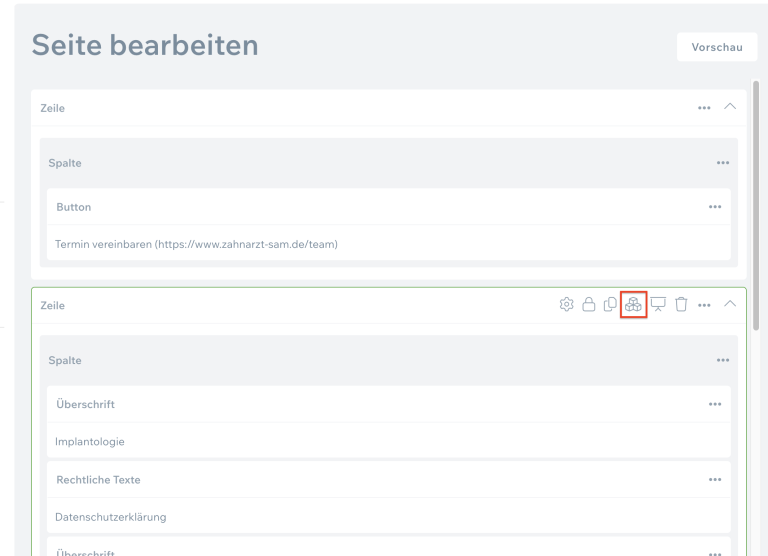The height and width of the screenshot is (556, 768).
Task: Select the Termin vereinbaren button content
Action: (x=196, y=244)
